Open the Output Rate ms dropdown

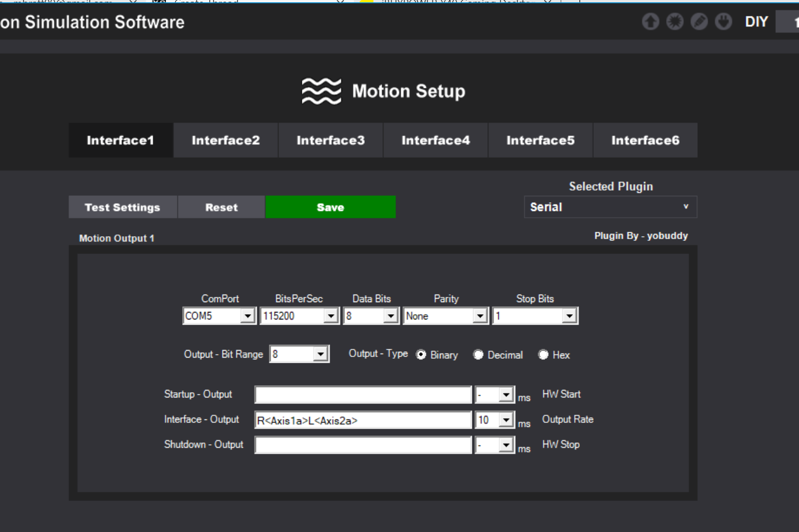(506, 420)
